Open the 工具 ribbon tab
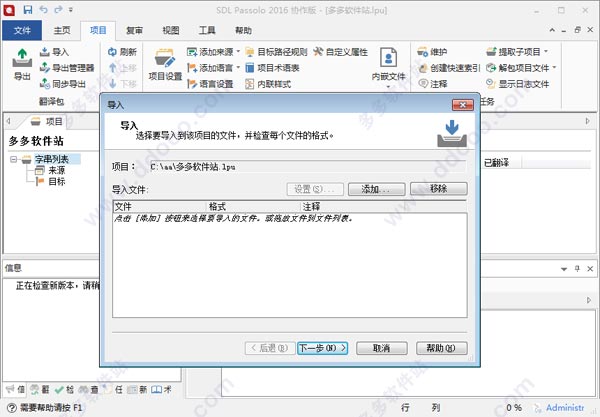The width and height of the screenshot is (600, 417). [x=207, y=30]
